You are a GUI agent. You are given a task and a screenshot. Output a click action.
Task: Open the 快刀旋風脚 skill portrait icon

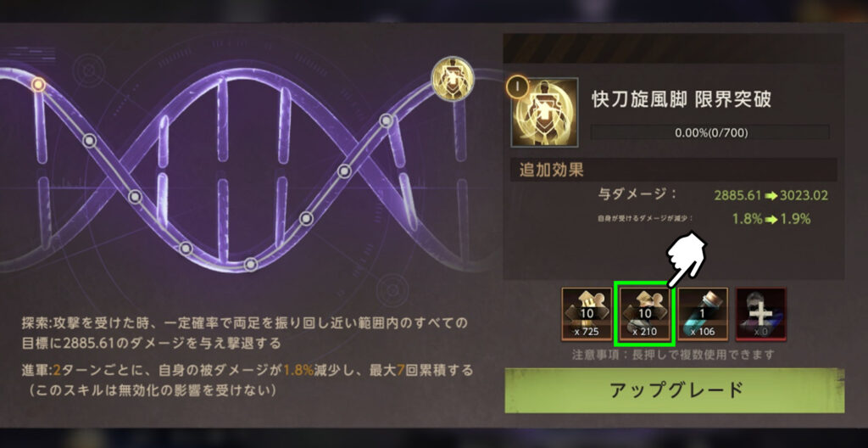(544, 113)
